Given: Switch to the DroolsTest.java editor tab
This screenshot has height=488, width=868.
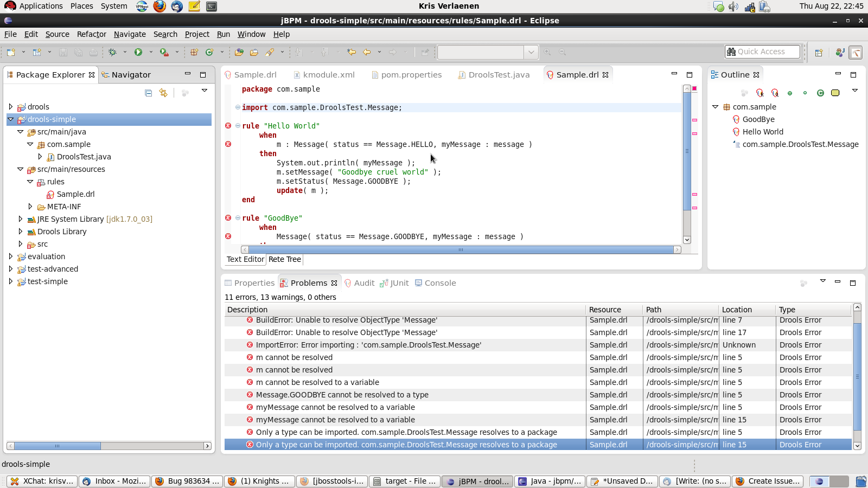Looking at the screenshot, I should point(499,75).
